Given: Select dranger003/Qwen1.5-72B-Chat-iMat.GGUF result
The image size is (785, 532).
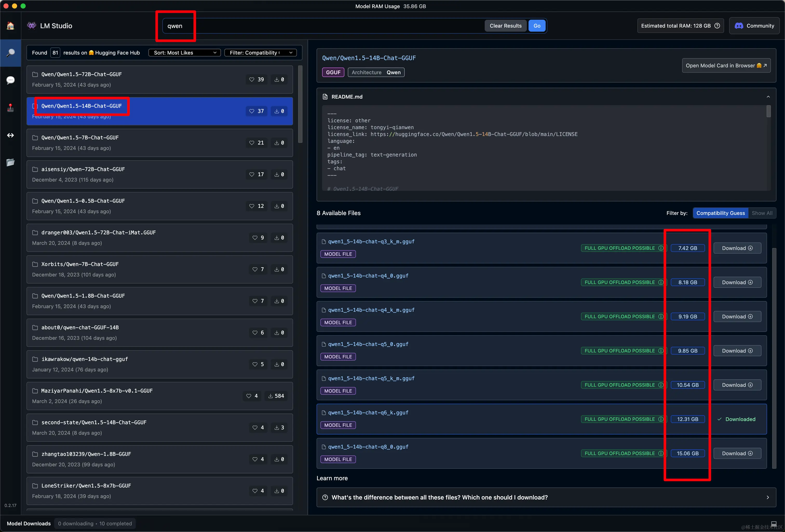Looking at the screenshot, I should (x=159, y=238).
